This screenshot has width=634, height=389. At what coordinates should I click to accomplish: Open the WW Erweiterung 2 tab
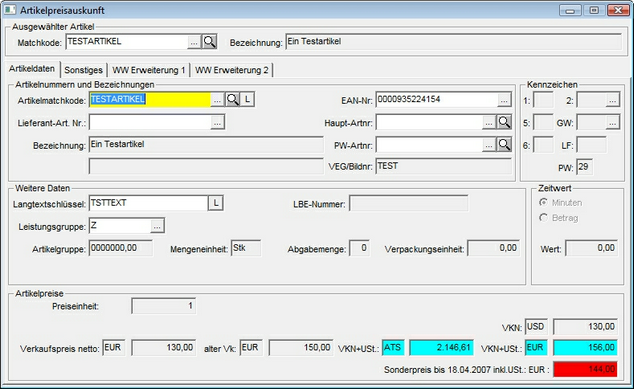(x=232, y=70)
